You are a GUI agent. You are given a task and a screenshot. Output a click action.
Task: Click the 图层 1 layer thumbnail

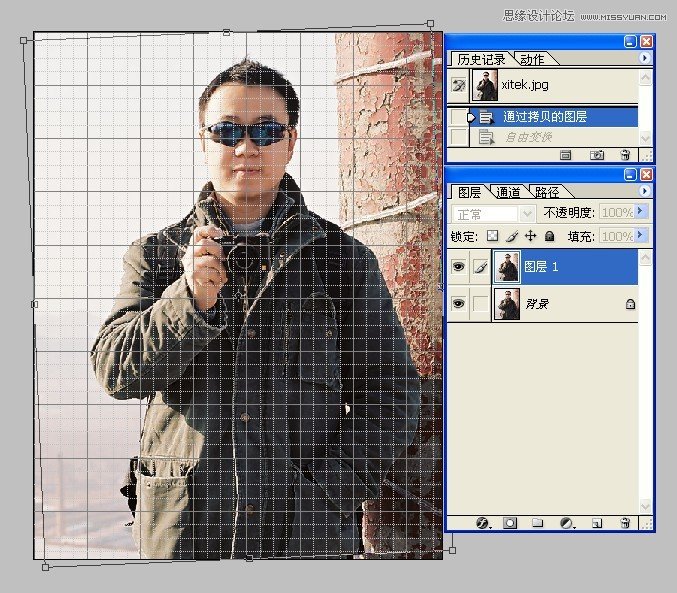pyautogui.click(x=507, y=266)
